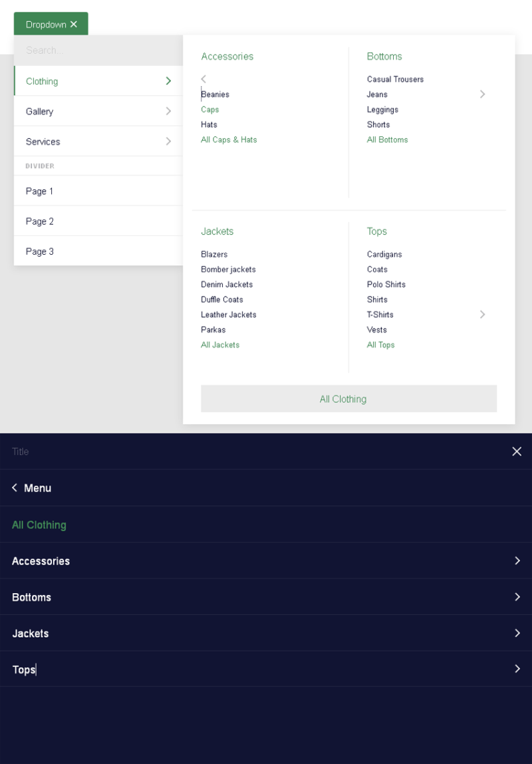Image resolution: width=532 pixels, height=764 pixels.
Task: Expand the T-Shirts submenu chevron
Action: pyautogui.click(x=482, y=315)
